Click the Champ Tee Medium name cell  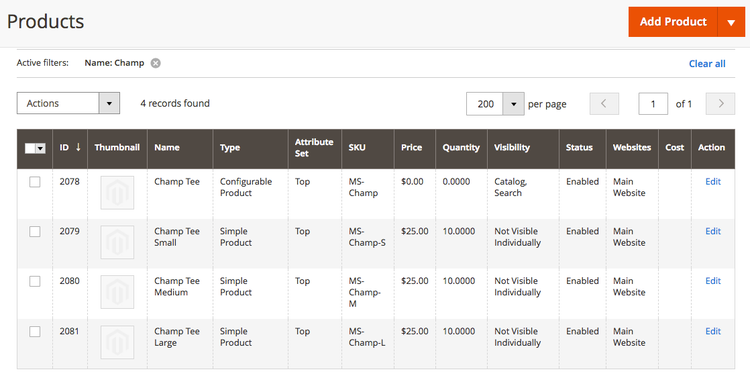[180, 294]
